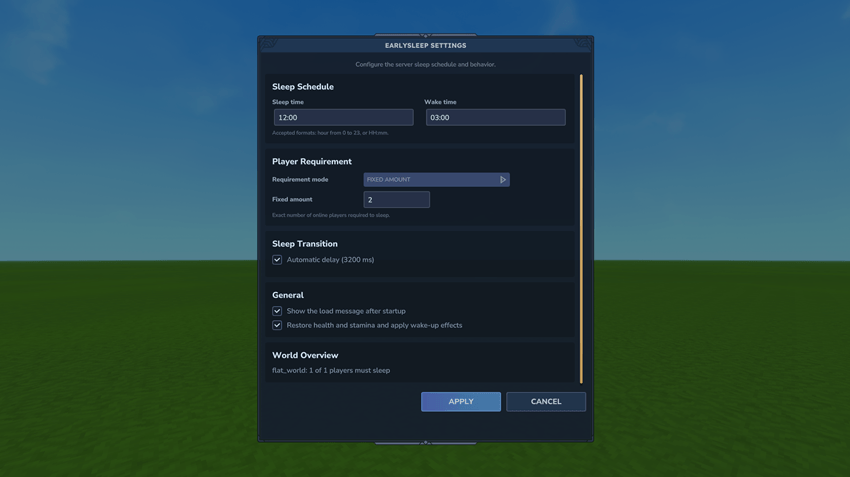This screenshot has width=850, height=477.
Task: Click the 'General' section heading
Action: tap(288, 295)
